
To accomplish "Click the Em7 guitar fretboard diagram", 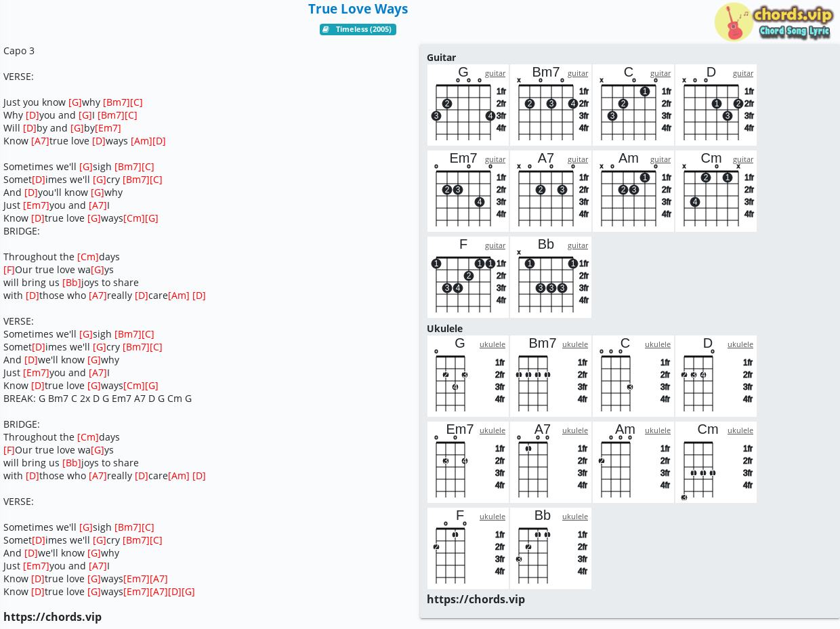I will (468, 191).
